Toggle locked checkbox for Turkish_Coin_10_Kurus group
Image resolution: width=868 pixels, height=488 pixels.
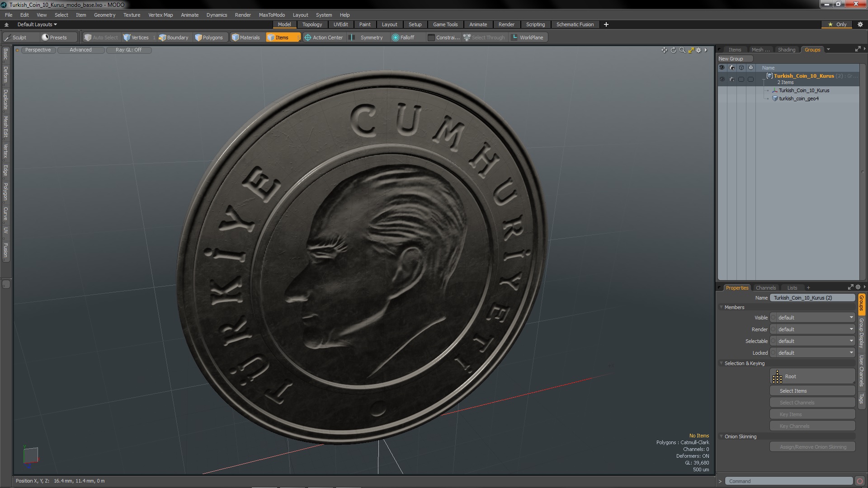tap(751, 79)
